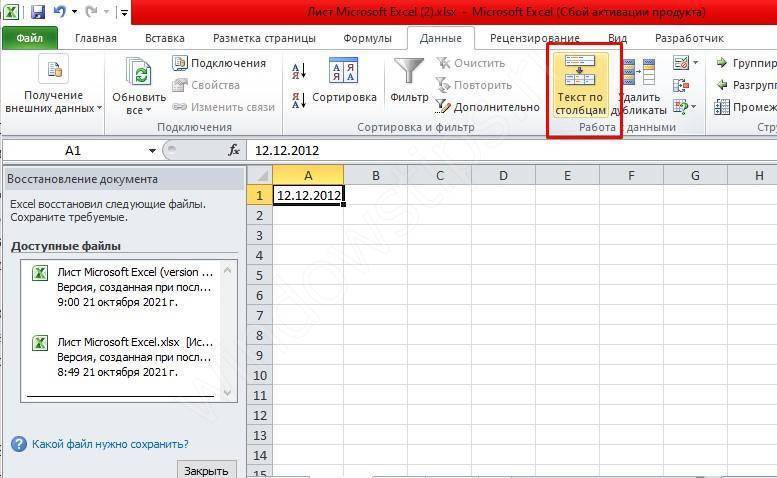Select column G header

click(695, 175)
